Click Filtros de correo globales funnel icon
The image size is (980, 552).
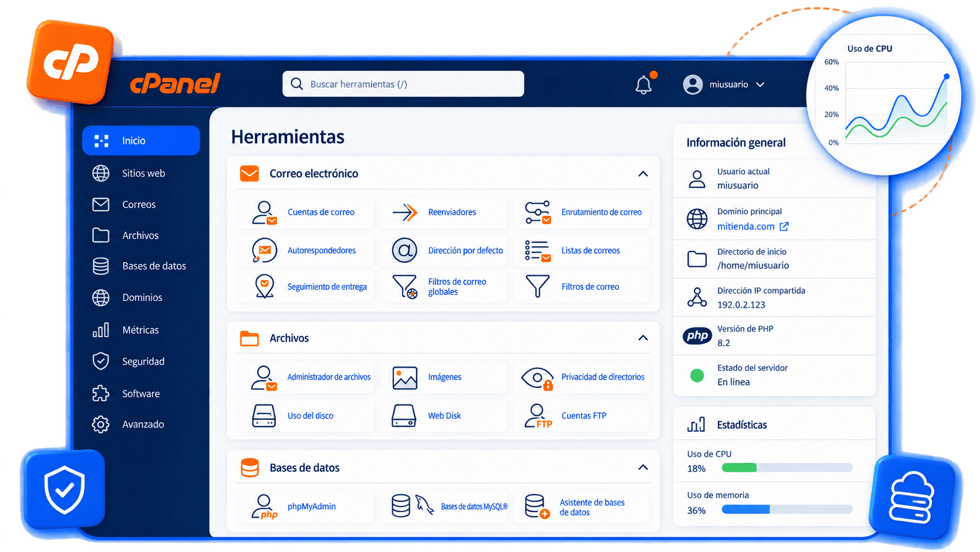point(404,286)
